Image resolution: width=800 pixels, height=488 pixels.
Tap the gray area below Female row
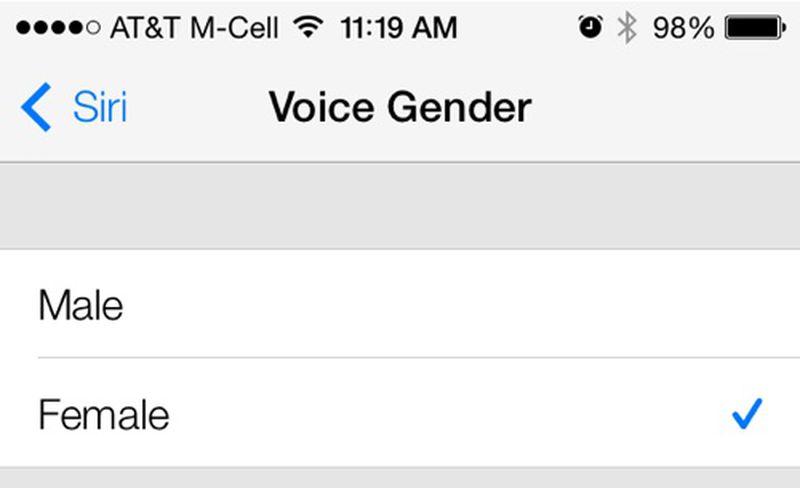click(400, 478)
